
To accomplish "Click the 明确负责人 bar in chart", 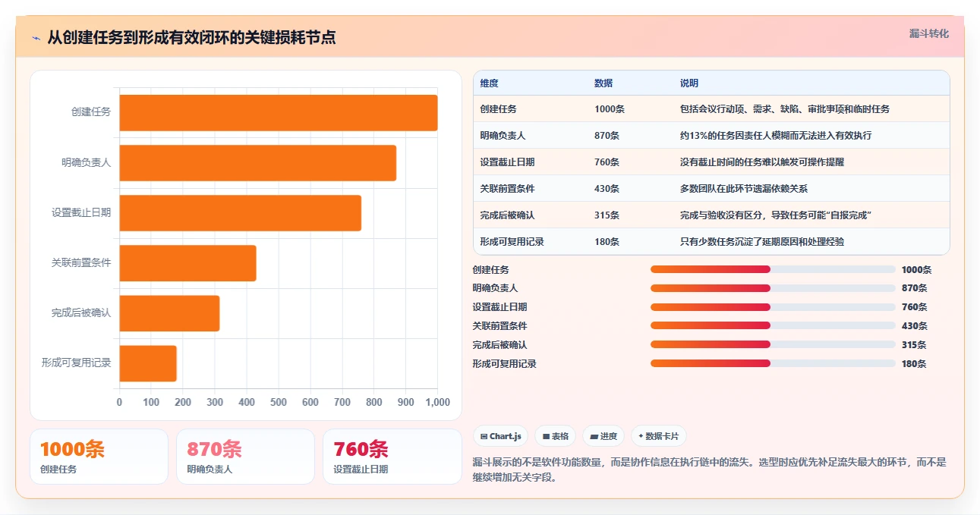I will (x=257, y=163).
